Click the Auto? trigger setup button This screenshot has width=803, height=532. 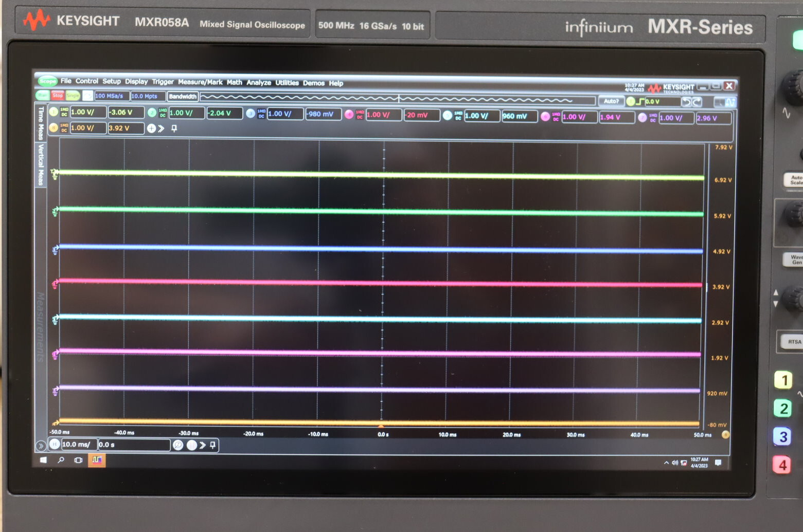coord(611,101)
